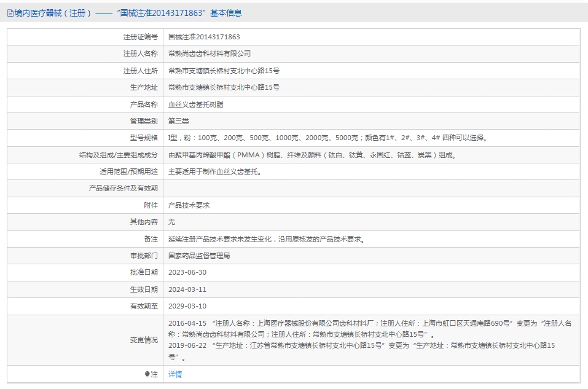Click the page title heading 基本信息
Image resolution: width=588 pixels, height=389 pixels.
click(x=225, y=13)
